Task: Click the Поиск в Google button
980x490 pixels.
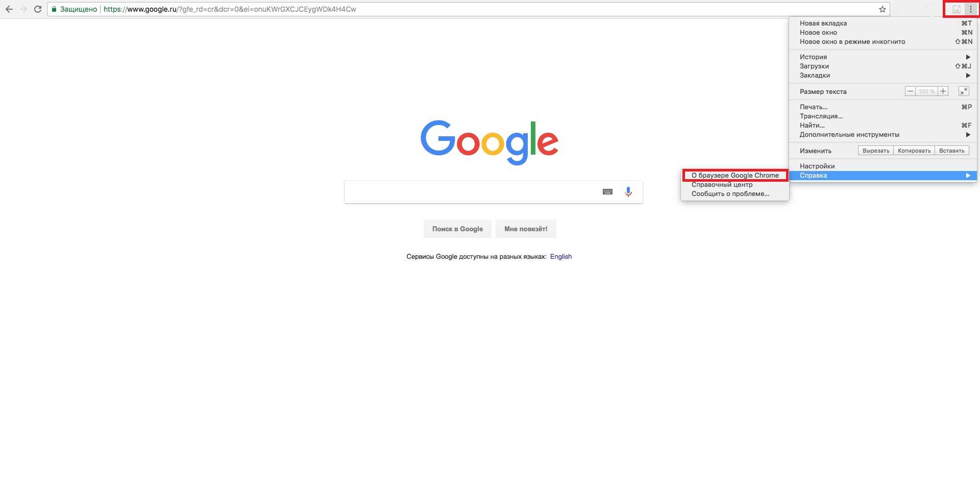Action: [457, 229]
